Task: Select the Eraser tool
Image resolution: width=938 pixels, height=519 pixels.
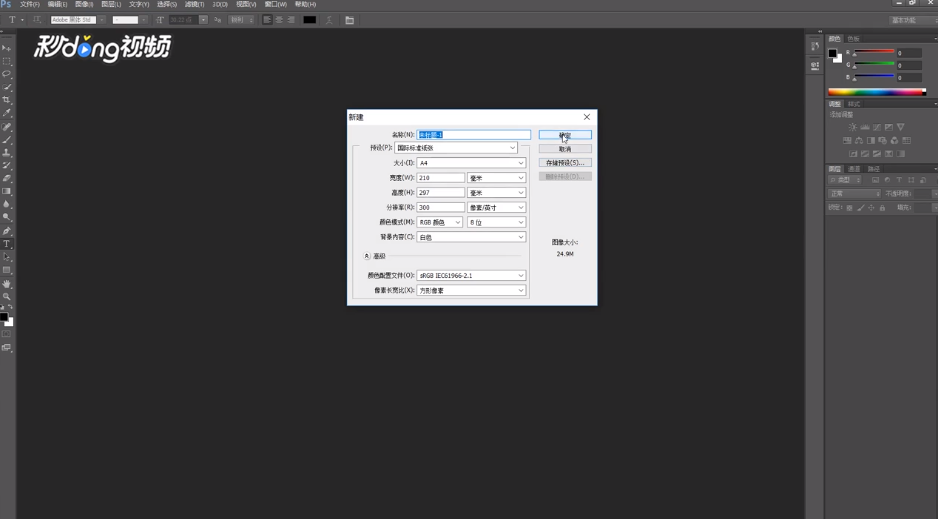Action: [7, 178]
